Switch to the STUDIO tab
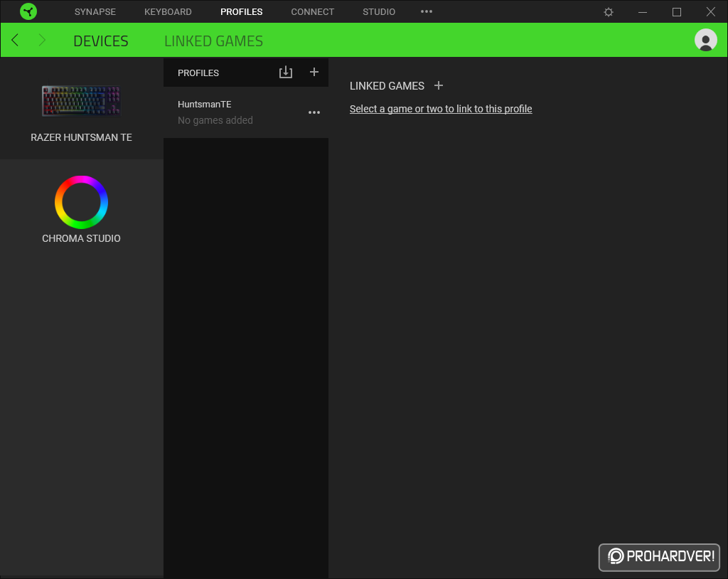This screenshot has width=728, height=579. click(379, 12)
